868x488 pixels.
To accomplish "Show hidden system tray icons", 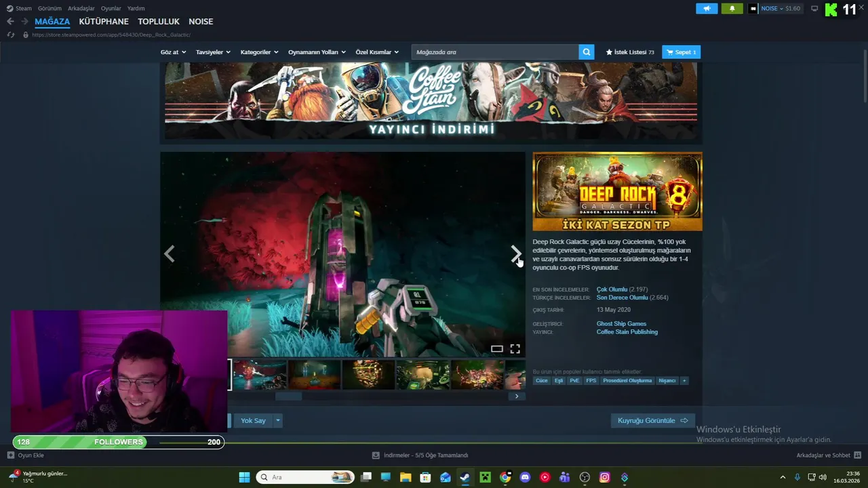I will pyautogui.click(x=783, y=477).
